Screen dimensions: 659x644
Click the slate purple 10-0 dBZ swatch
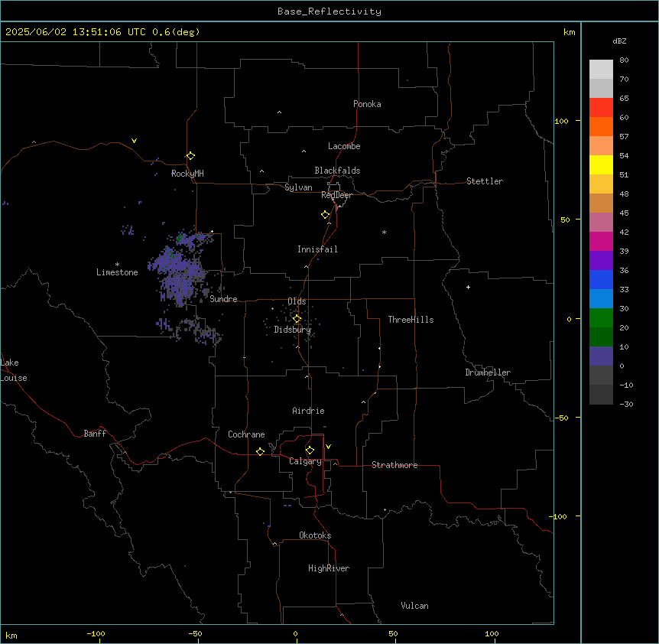(601, 356)
